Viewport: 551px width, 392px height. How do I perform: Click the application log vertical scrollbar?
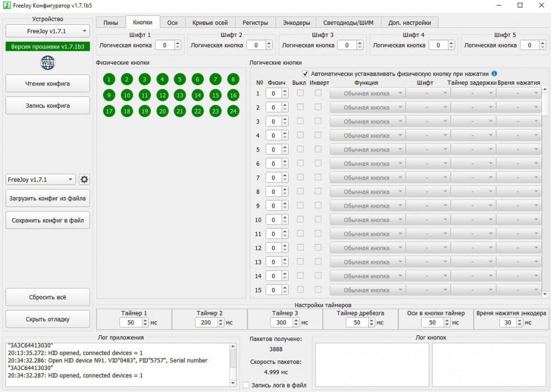point(233,364)
